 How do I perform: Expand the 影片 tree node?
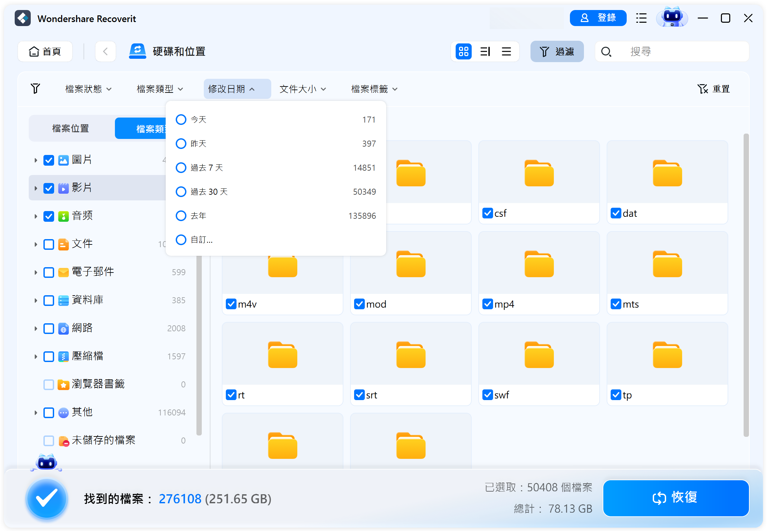(x=35, y=188)
